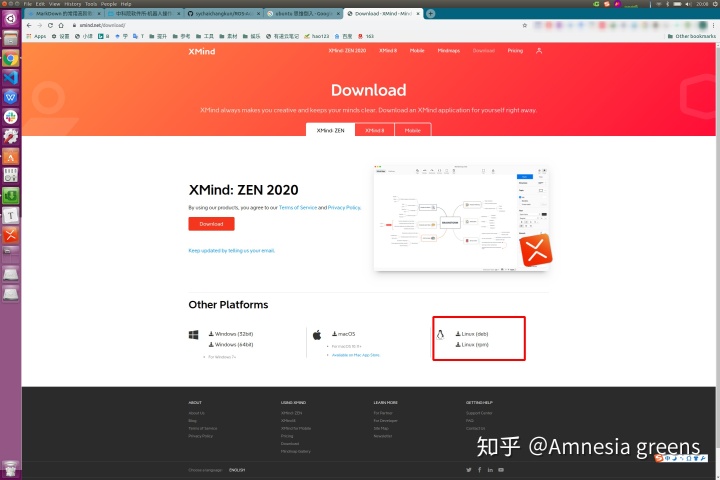This screenshot has width=720, height=480.
Task: Click XMind: ZEN 2020 in the header nav
Action: click(347, 51)
